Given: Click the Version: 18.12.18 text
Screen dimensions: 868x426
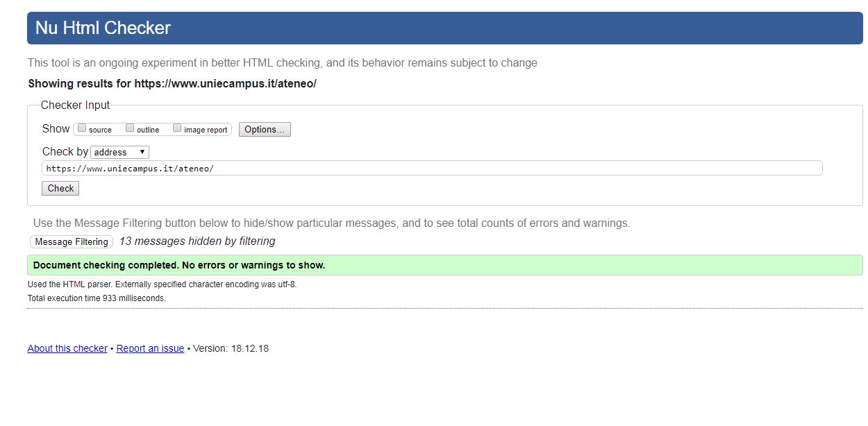Looking at the screenshot, I should pos(231,348).
